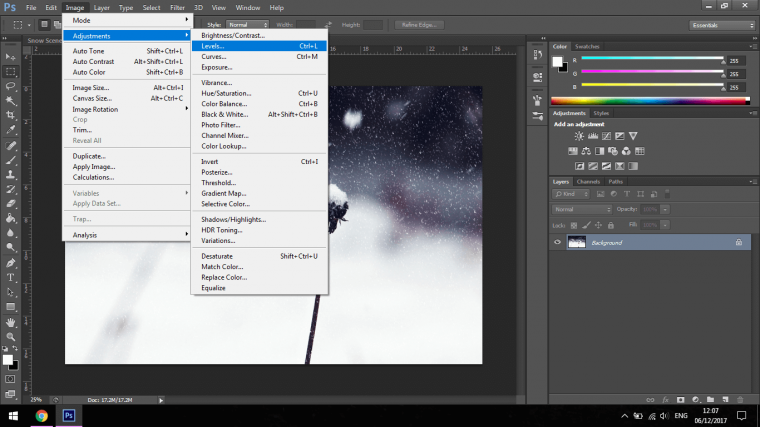Select the Path Selection tool
This screenshot has width=760, height=427.
(10, 292)
